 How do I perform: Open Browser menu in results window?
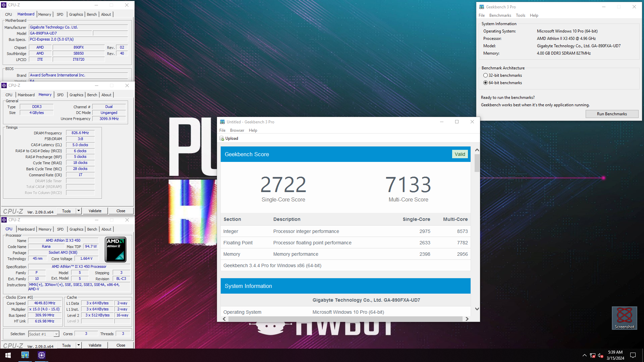[237, 130]
